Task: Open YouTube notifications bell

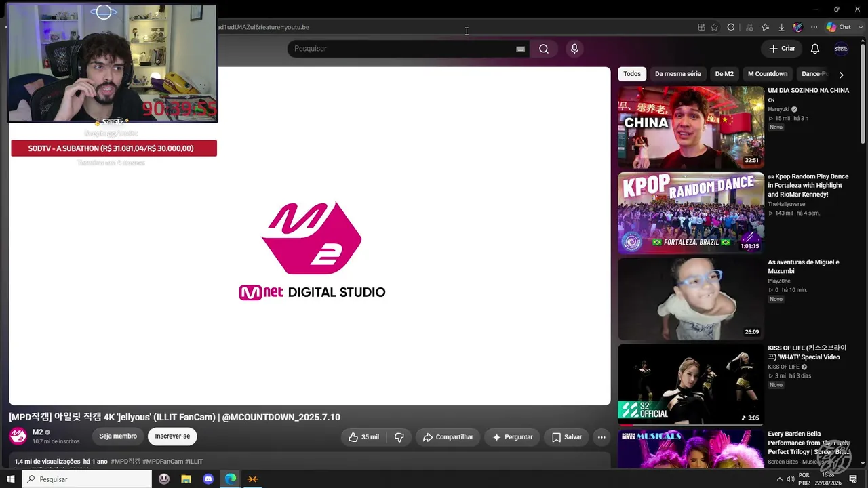Action: pos(815,49)
